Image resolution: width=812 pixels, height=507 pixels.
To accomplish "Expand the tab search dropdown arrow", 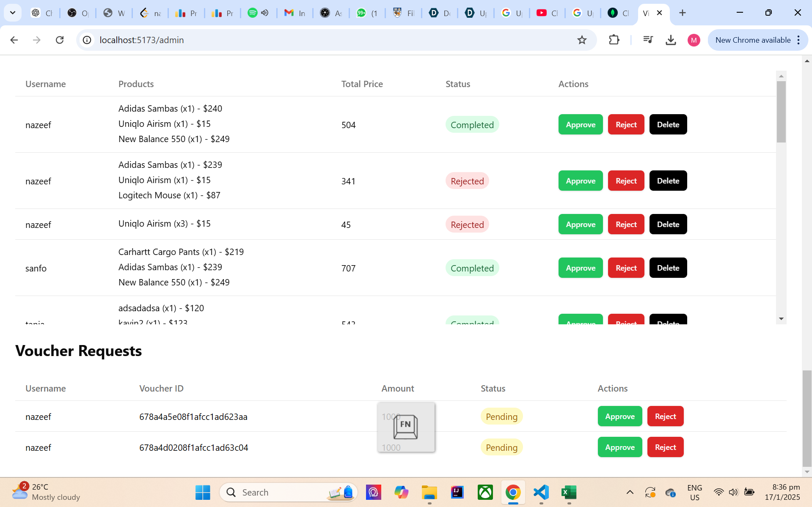I will (x=13, y=13).
